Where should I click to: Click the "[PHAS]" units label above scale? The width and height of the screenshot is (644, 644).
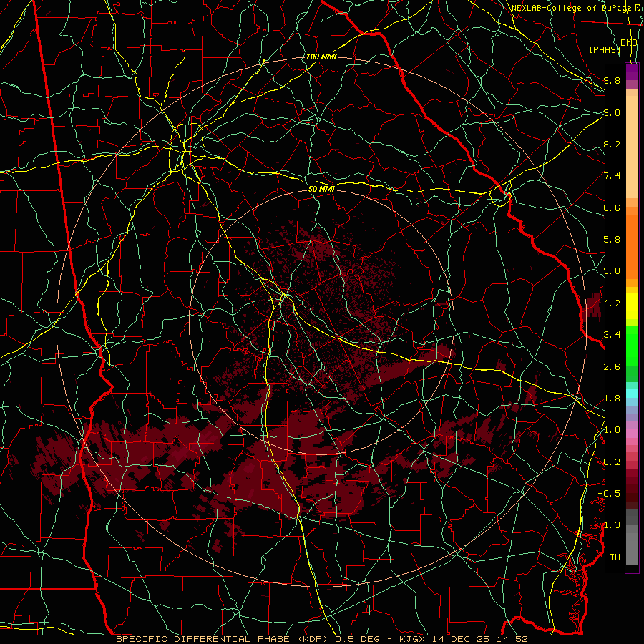pos(604,49)
